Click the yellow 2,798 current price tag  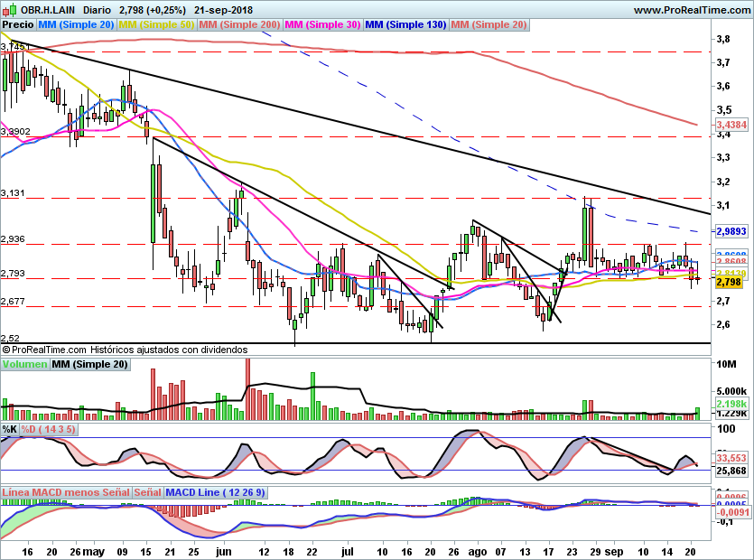pos(728,283)
